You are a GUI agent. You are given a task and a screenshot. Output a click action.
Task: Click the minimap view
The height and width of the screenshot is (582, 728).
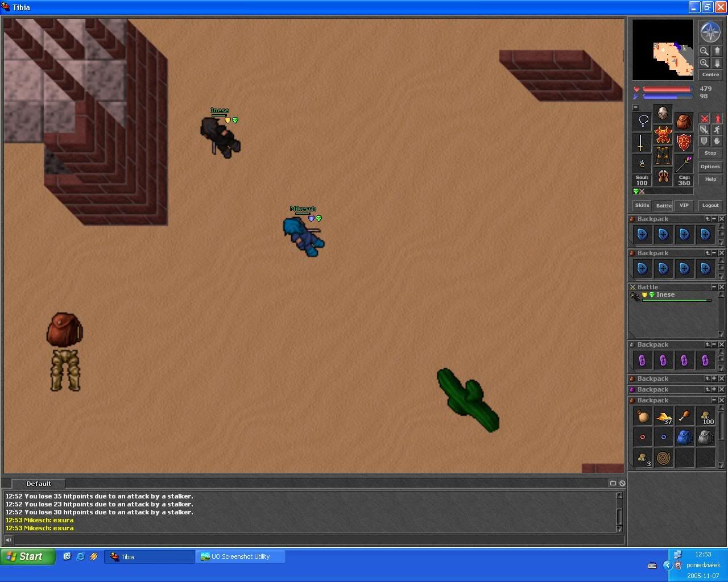tap(663, 50)
